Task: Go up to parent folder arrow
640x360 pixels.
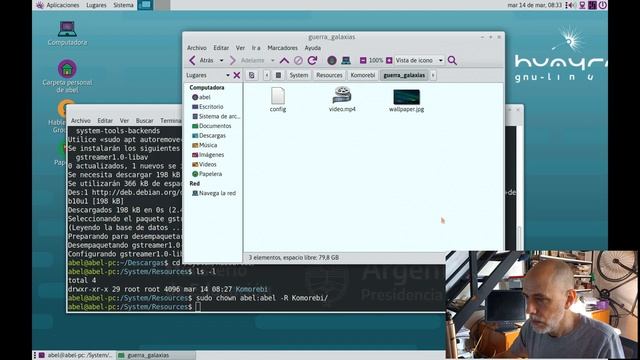Action: pyautogui.click(x=284, y=60)
